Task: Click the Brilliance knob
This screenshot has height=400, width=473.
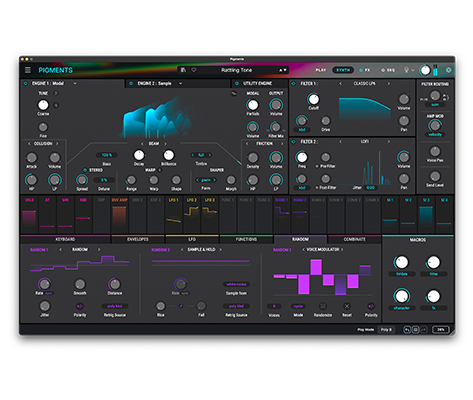Action: [x=168, y=155]
